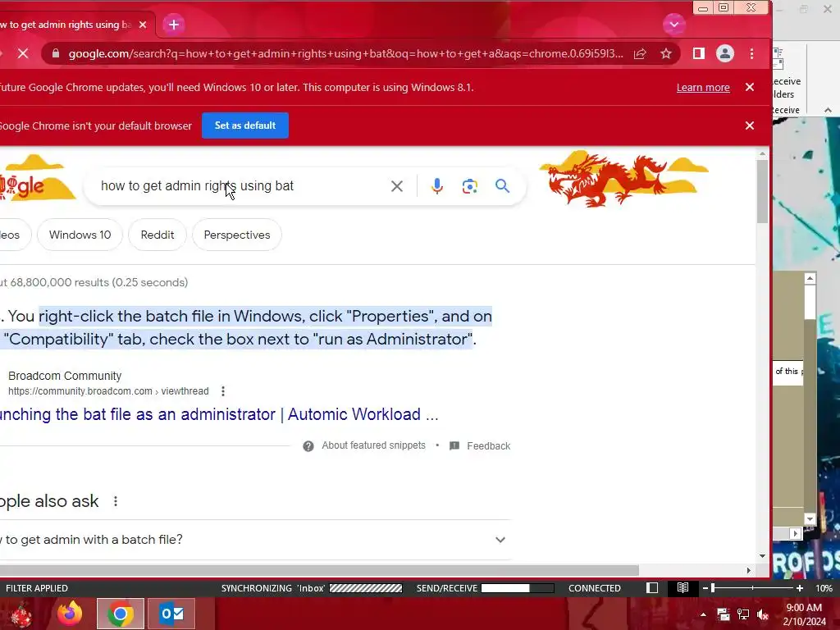Select Perspectives filter chip
This screenshot has height=630, width=840.
point(237,235)
